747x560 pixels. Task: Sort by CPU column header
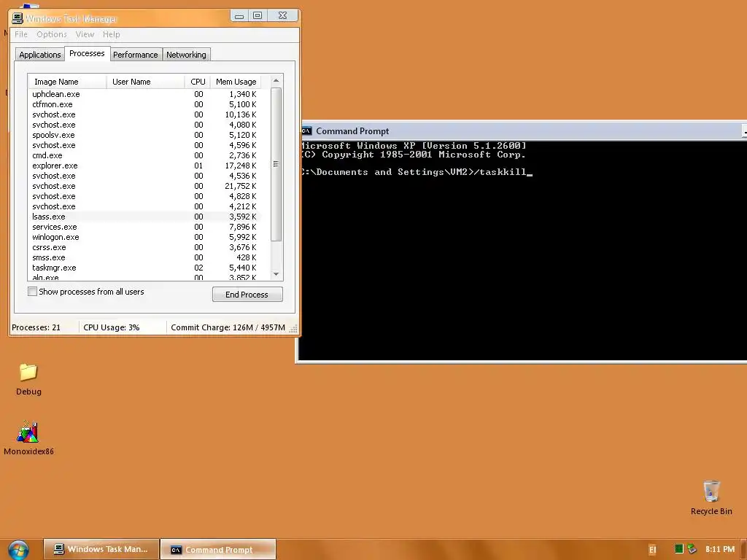point(197,82)
